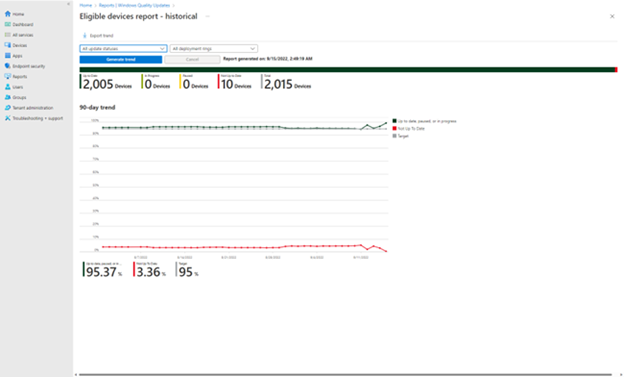This screenshot has height=377, width=624.
Task: Select Troubleshooting + support menu label
Action: [x=38, y=118]
